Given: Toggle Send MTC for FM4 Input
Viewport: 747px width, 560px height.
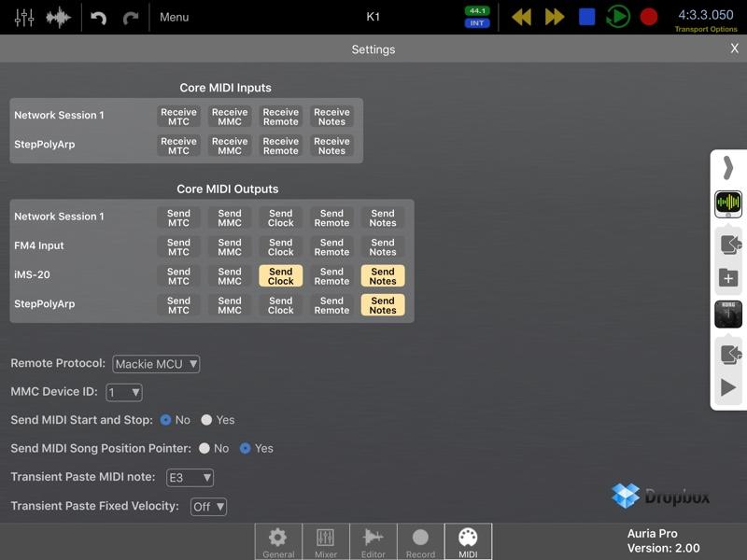Looking at the screenshot, I should 178,247.
